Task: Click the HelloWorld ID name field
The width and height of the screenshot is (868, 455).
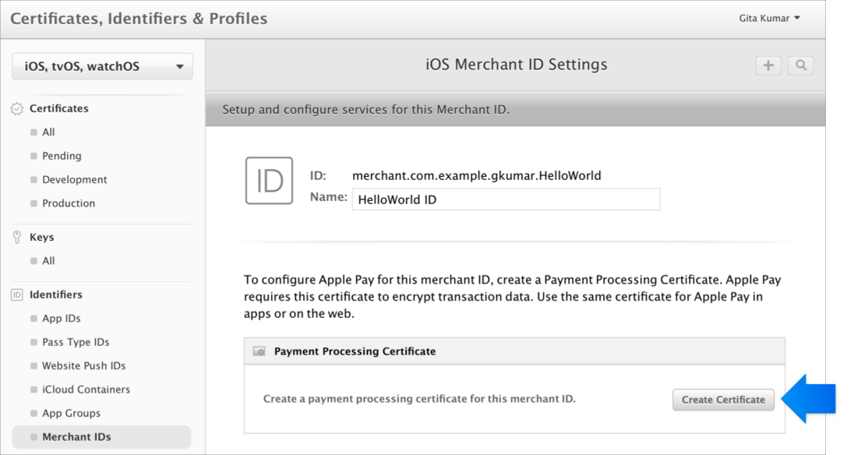Action: point(506,199)
